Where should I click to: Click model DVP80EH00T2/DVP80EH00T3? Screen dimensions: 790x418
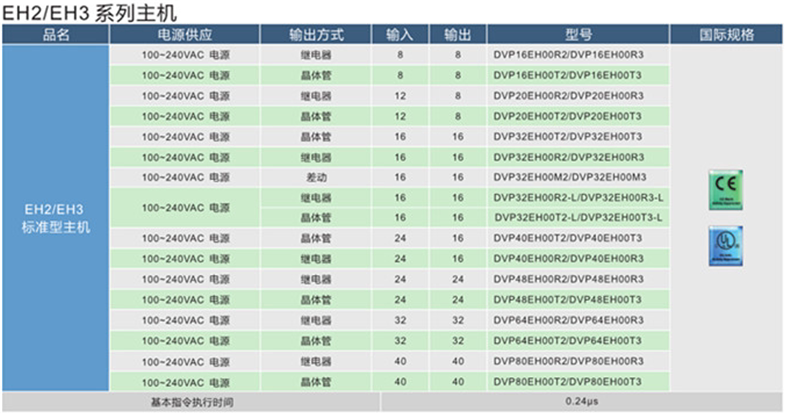567,382
